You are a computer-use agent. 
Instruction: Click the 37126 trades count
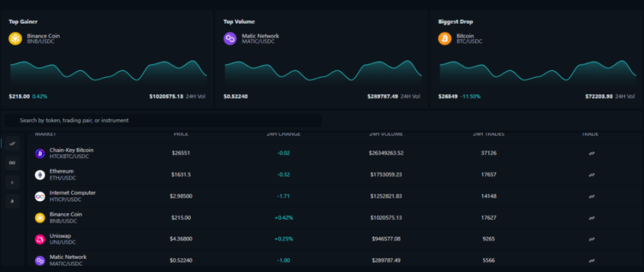[489, 153]
